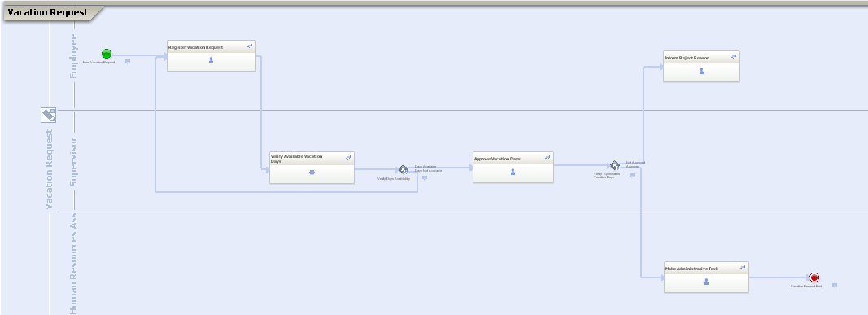Click the Supervisor lane label
This screenshot has height=315, width=868.
[73, 162]
